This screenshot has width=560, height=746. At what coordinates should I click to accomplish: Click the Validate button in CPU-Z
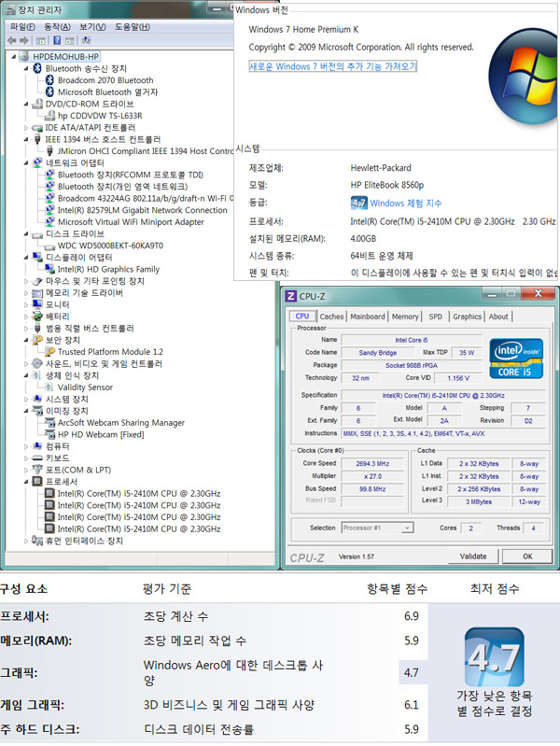473,556
